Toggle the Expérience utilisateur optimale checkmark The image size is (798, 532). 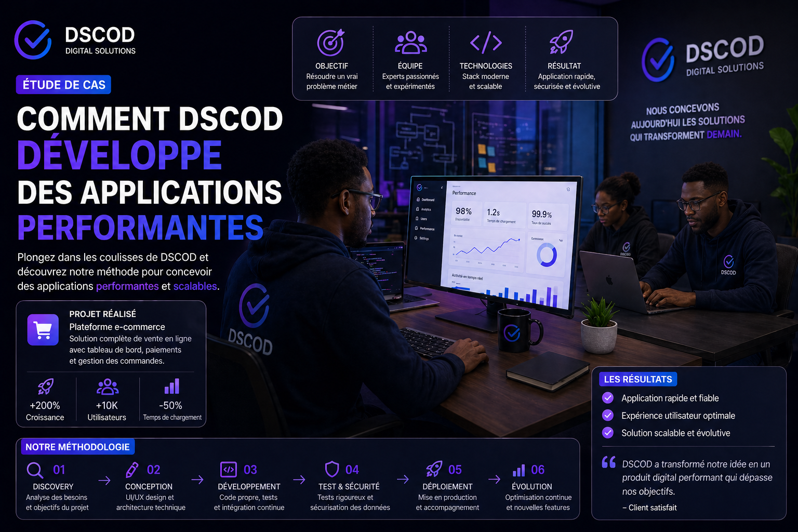[x=607, y=415]
